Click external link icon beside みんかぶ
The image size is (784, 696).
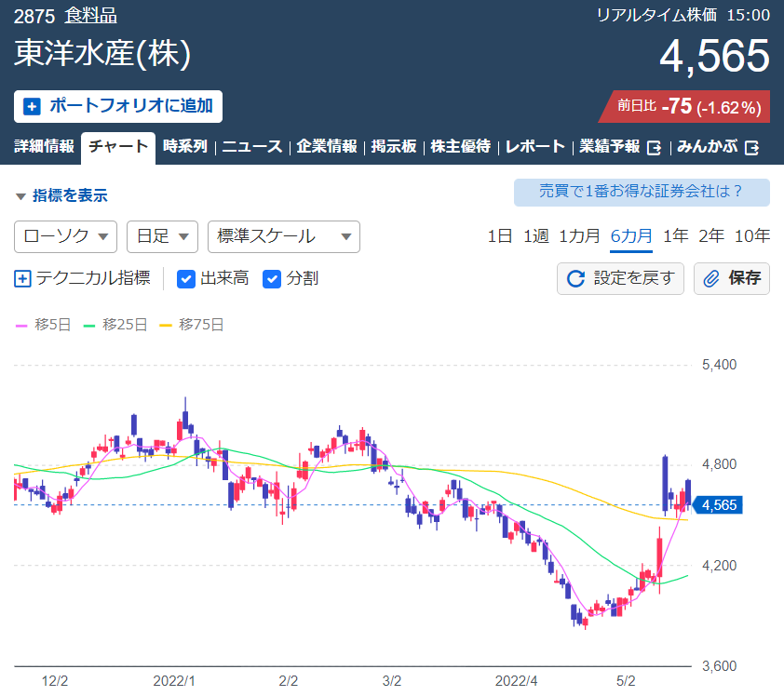click(x=751, y=147)
